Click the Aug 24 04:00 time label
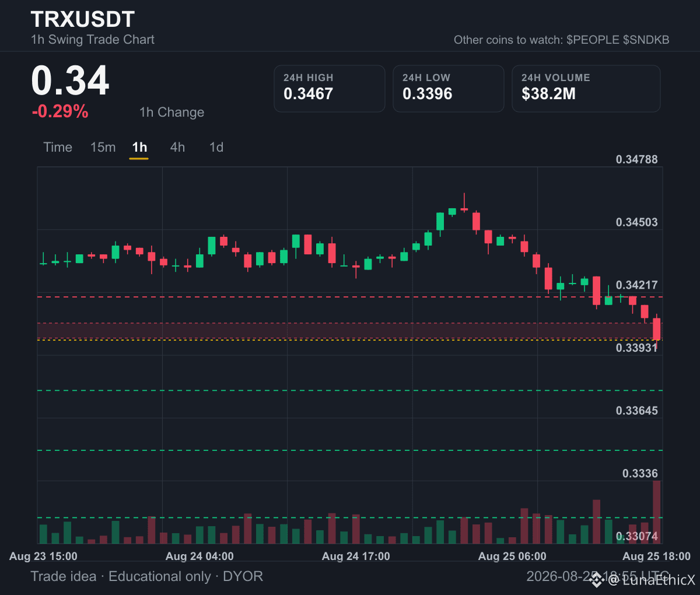 coord(199,556)
